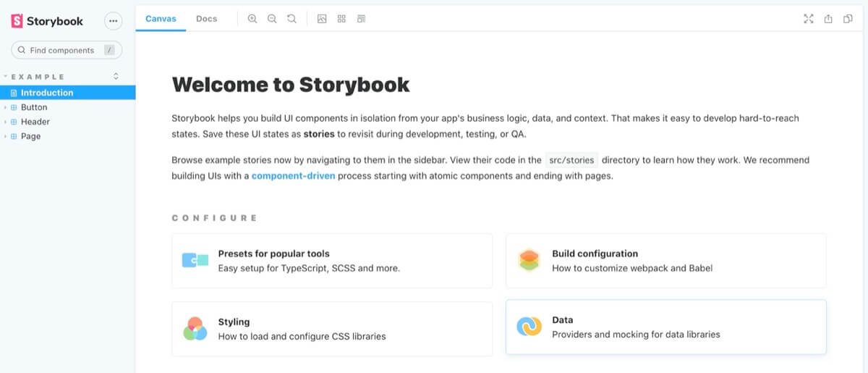Click the magnifier icon in search box

(x=22, y=50)
